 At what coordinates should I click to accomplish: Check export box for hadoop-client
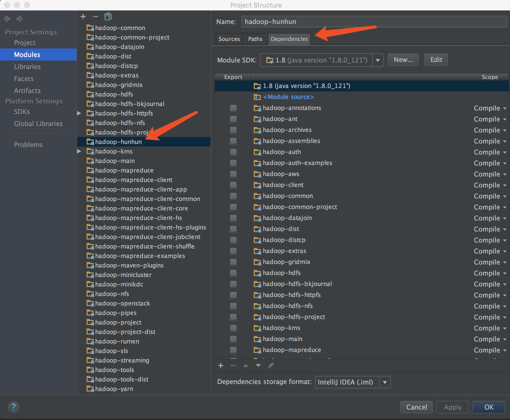tap(233, 185)
